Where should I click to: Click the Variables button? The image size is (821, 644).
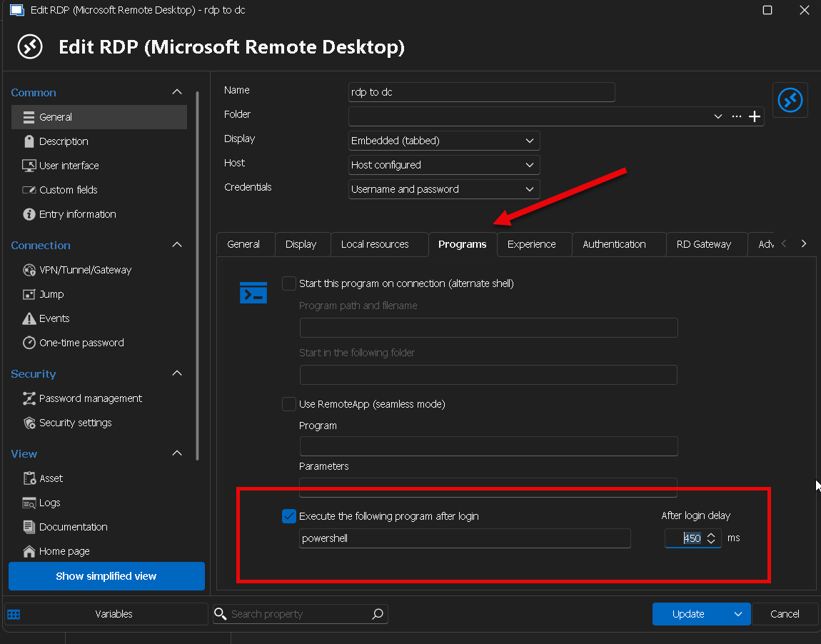click(106, 614)
